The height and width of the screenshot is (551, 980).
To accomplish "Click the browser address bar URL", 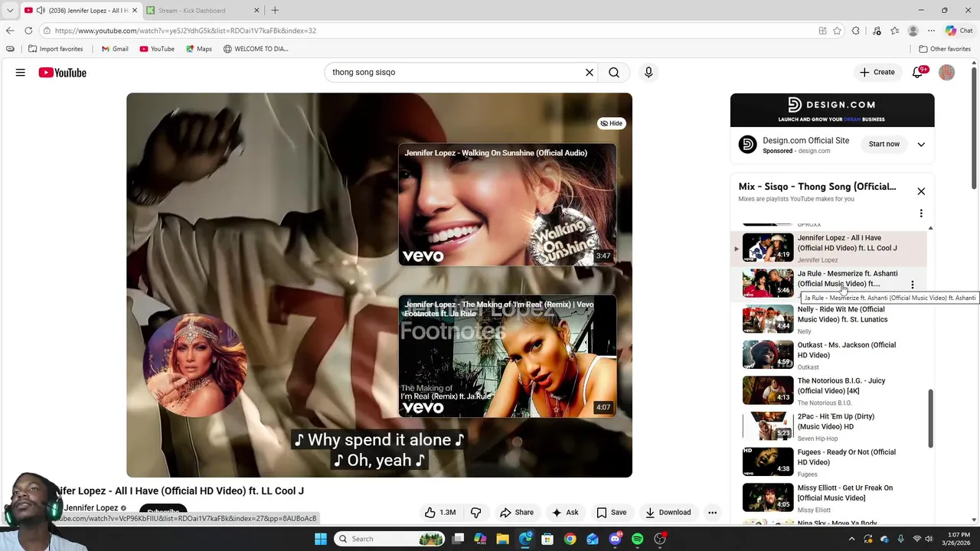I will [x=185, y=31].
